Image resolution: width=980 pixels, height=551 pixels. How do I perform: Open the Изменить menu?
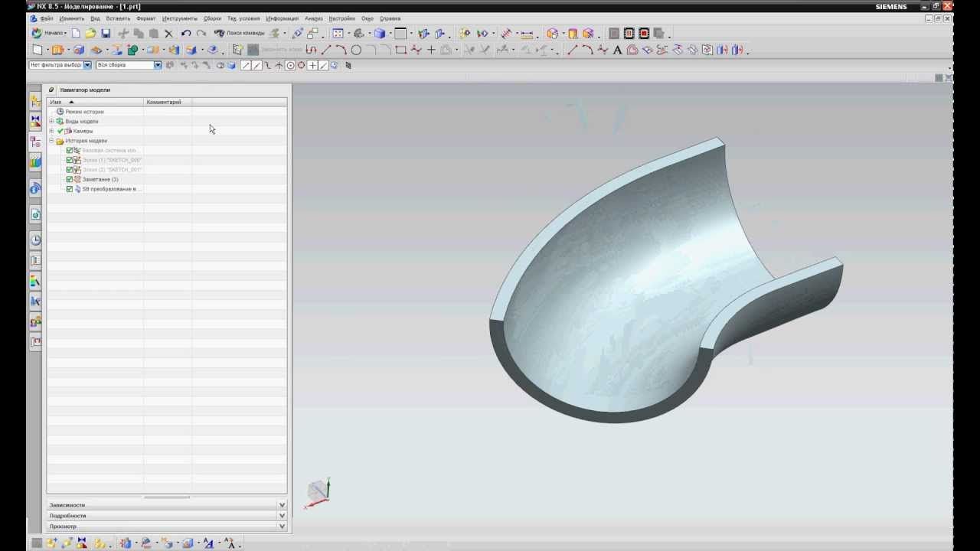tap(72, 18)
